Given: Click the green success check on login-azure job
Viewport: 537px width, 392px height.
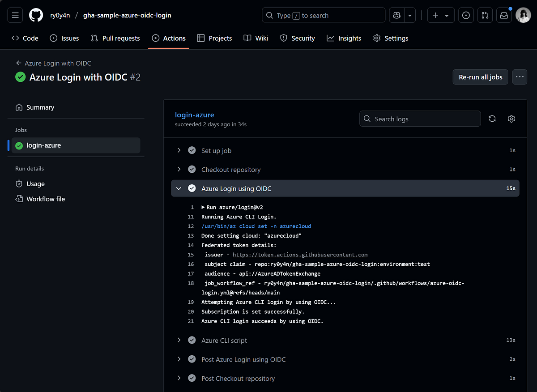Looking at the screenshot, I should [x=19, y=145].
